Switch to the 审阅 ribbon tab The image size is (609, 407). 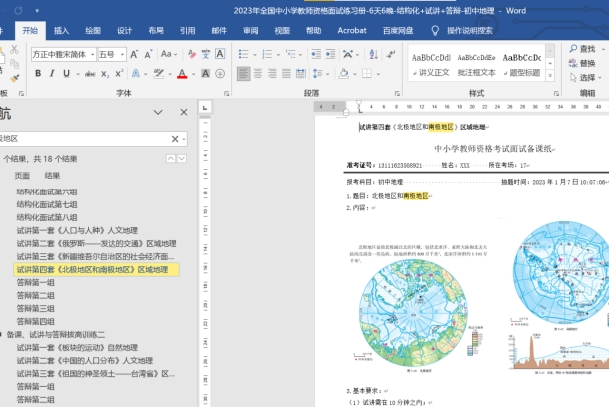(x=250, y=31)
